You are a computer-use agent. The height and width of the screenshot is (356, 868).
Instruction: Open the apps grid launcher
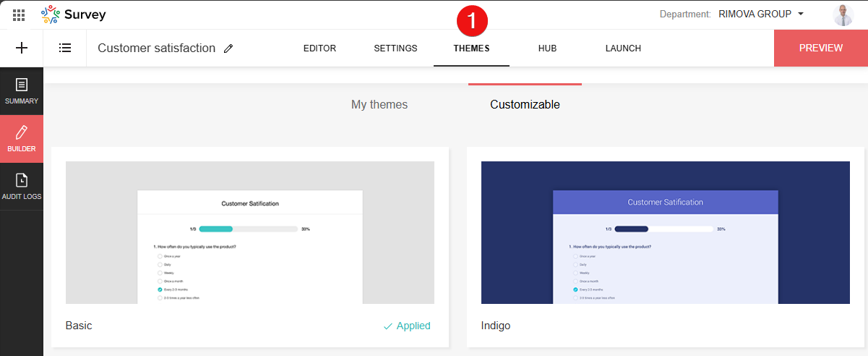coord(20,14)
